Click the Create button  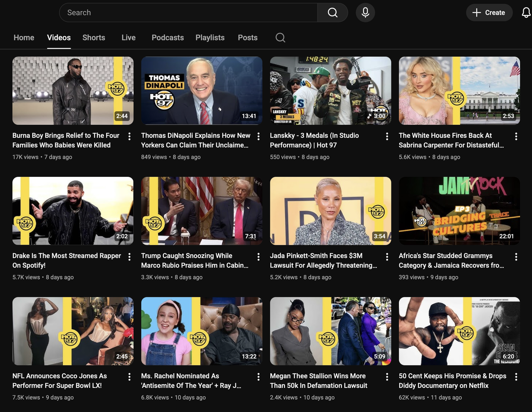(x=489, y=12)
